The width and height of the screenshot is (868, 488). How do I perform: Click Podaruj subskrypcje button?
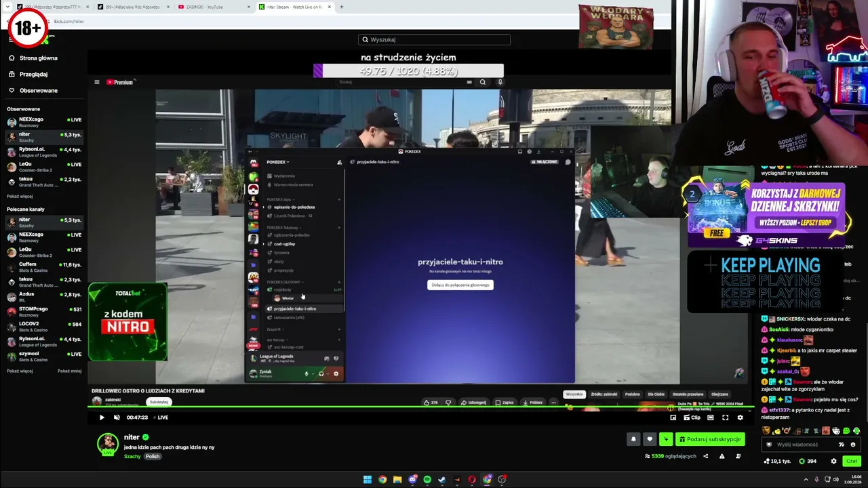pos(710,439)
